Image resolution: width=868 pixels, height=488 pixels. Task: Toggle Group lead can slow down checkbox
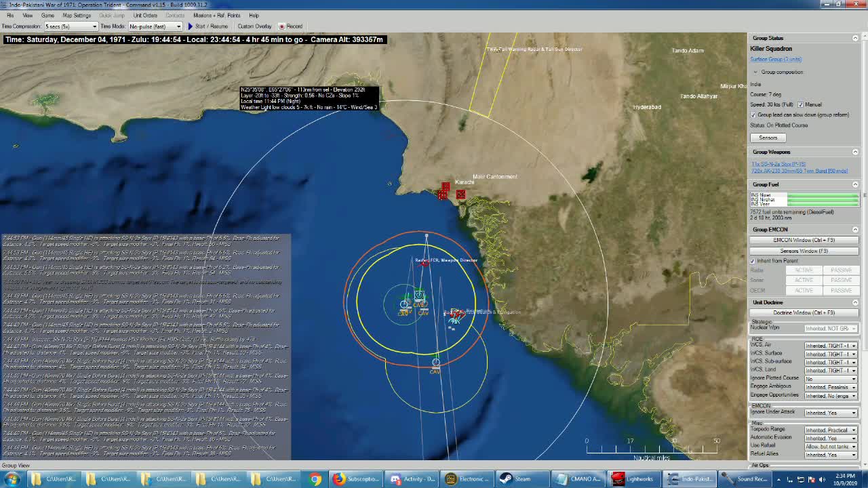tap(753, 115)
